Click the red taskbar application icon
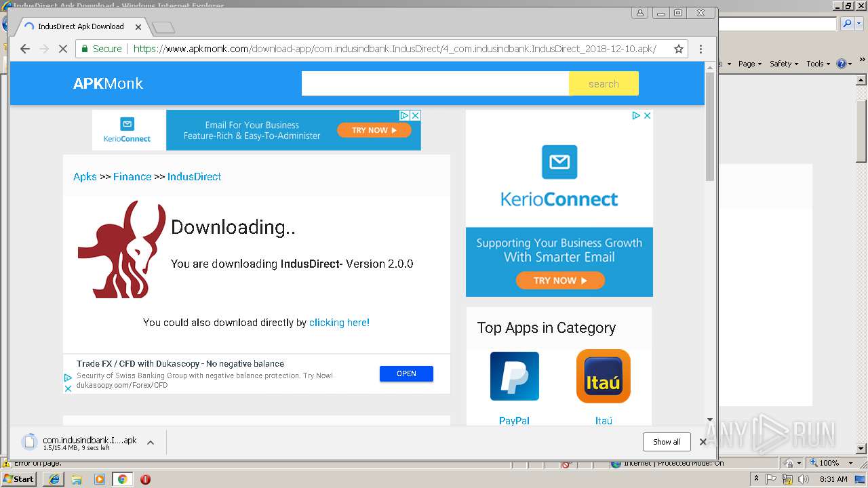This screenshot has width=868, height=488. [145, 479]
